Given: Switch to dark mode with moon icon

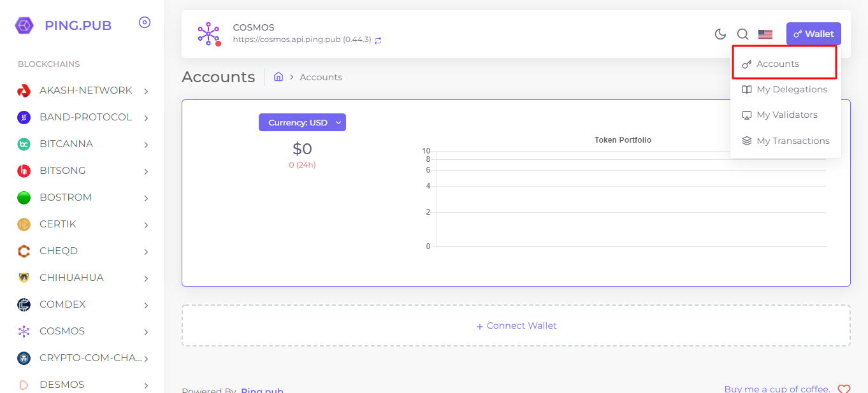Looking at the screenshot, I should (x=720, y=34).
